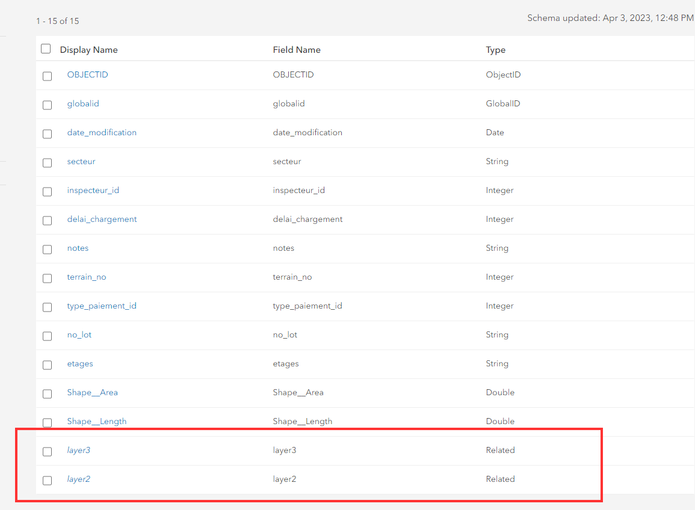
Task: Tick the checkbox beside date_modification
Action: [47, 134]
